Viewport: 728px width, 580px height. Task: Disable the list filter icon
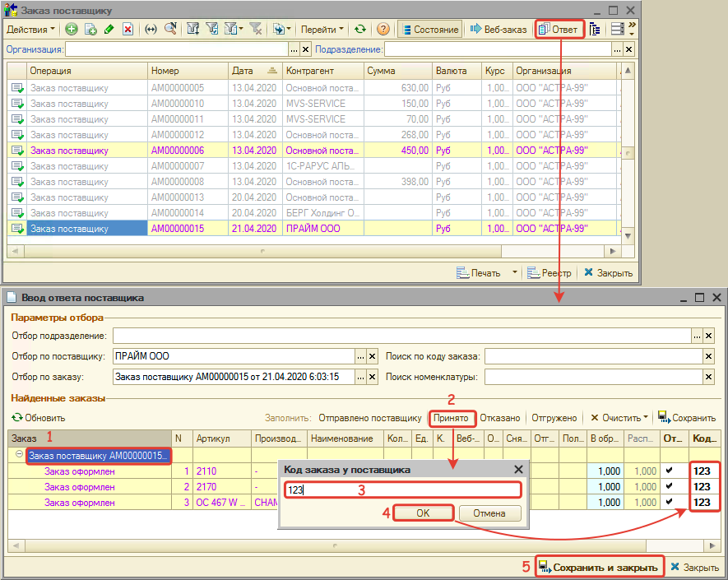[255, 30]
